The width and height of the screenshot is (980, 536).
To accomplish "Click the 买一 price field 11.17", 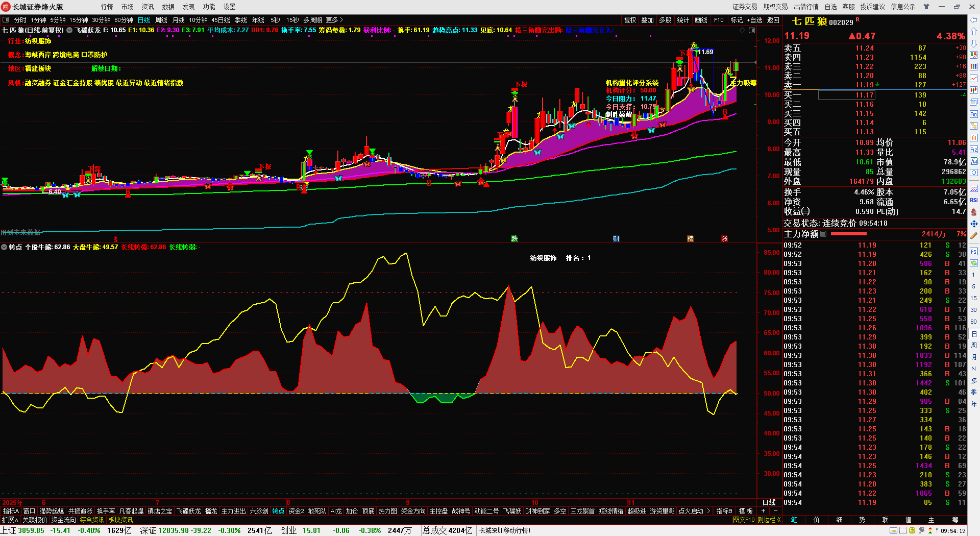I will click(847, 95).
